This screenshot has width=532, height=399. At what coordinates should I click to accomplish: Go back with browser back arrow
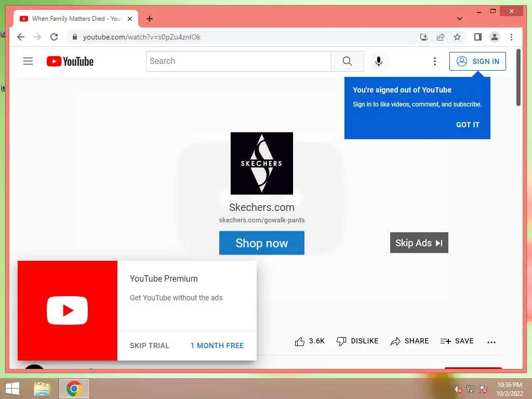coord(21,37)
